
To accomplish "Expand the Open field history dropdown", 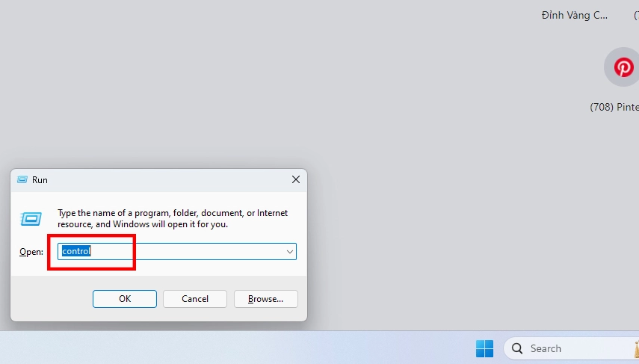I will pos(289,252).
